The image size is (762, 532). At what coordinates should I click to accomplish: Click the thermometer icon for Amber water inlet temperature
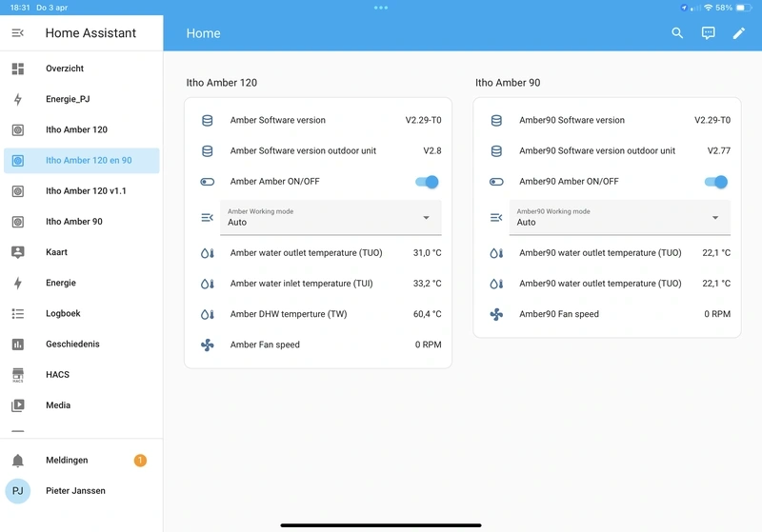tap(207, 284)
